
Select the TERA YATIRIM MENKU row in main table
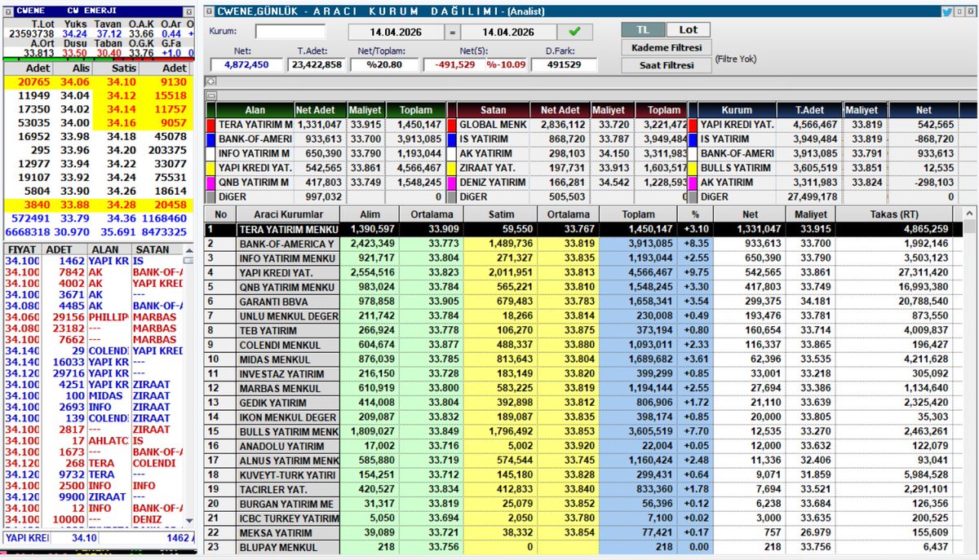click(583, 229)
